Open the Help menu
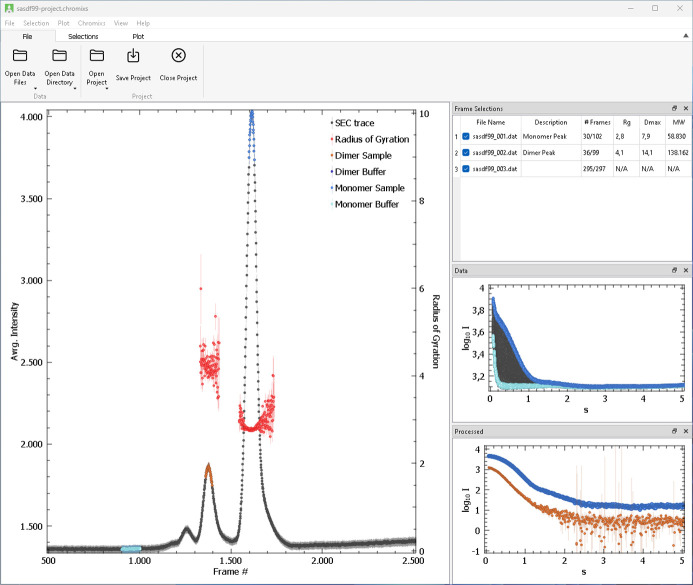This screenshot has height=585, width=693. 143,22
